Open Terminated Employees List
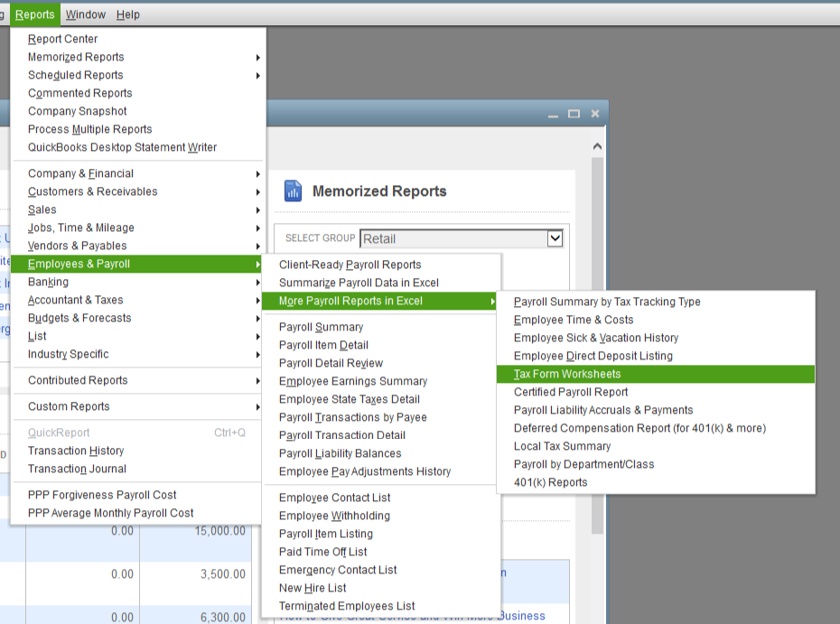 [381, 606]
